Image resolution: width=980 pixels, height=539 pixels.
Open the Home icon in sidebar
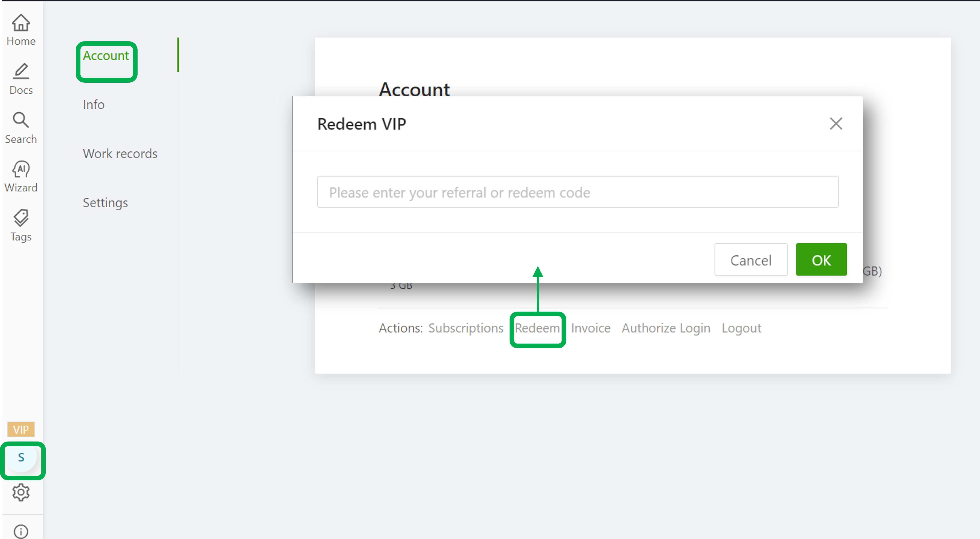(x=21, y=23)
